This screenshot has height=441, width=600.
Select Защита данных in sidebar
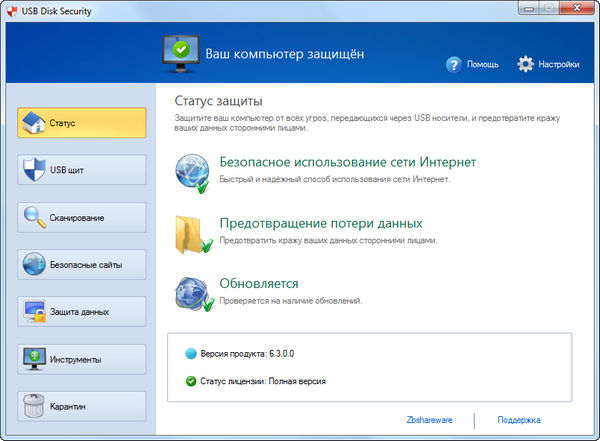tap(82, 311)
